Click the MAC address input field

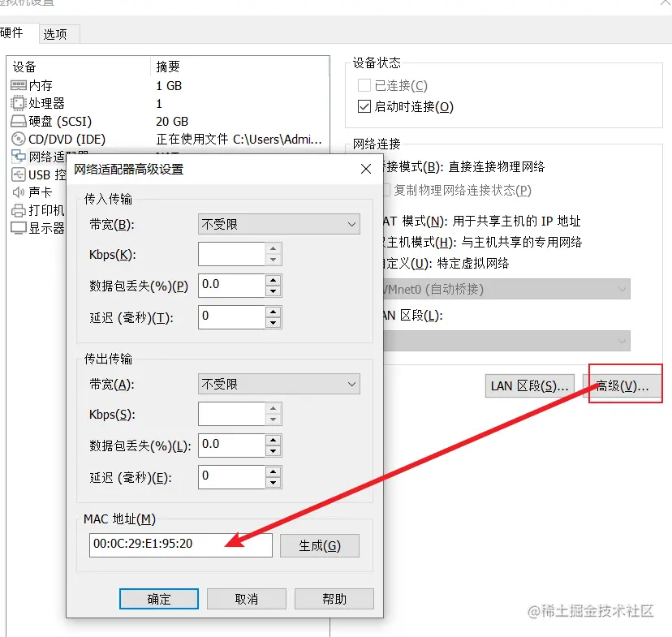[181, 544]
